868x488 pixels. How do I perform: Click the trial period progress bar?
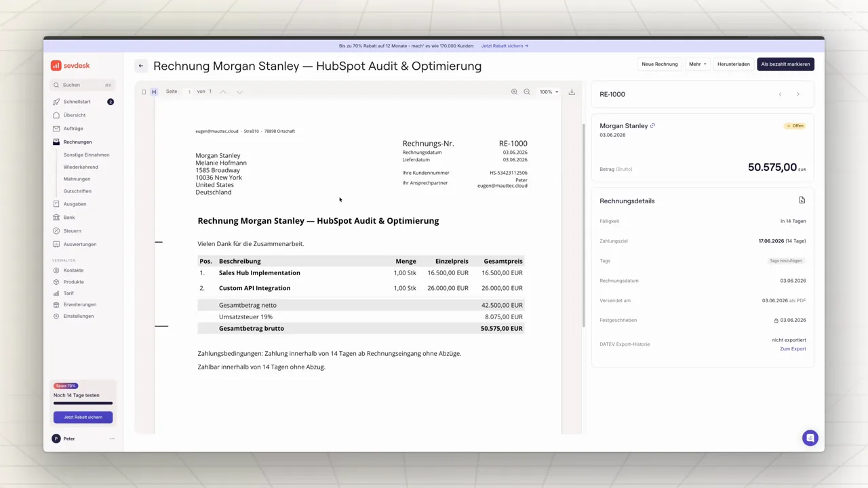point(83,403)
